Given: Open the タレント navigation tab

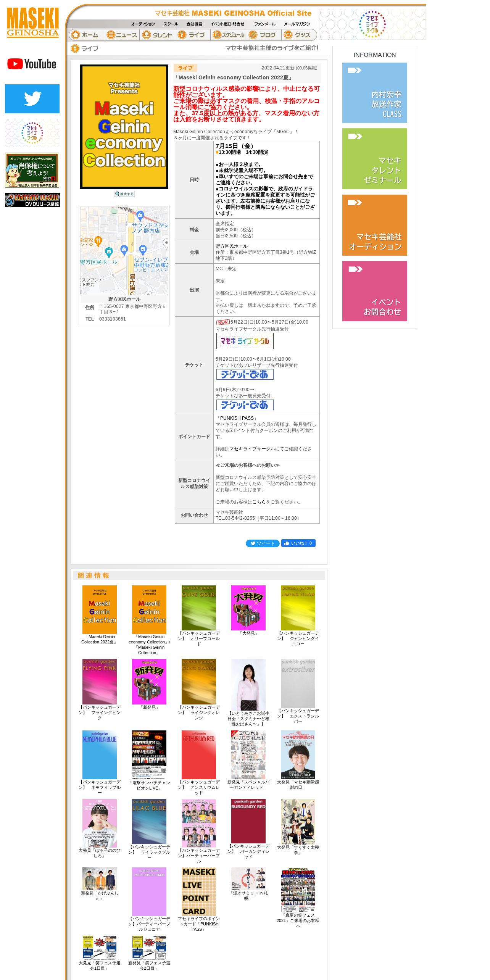Looking at the screenshot, I should coord(157,35).
